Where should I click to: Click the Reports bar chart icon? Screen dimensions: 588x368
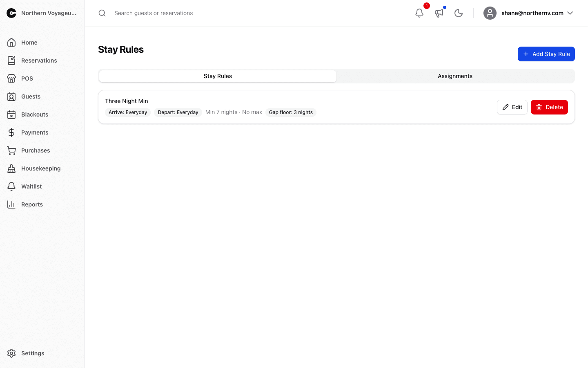(x=11, y=204)
